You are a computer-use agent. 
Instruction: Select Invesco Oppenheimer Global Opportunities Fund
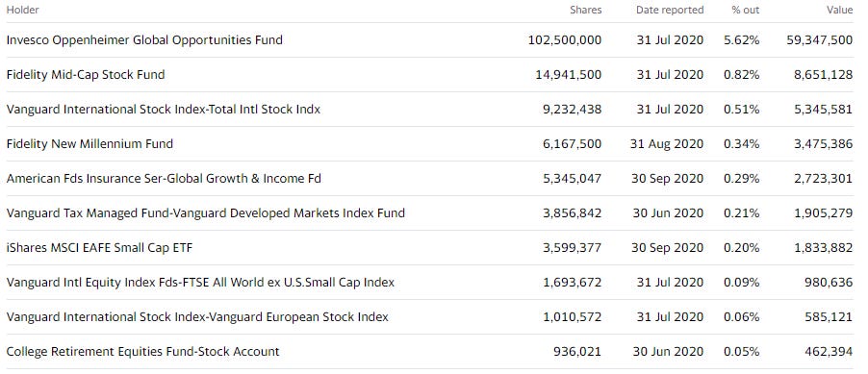144,40
